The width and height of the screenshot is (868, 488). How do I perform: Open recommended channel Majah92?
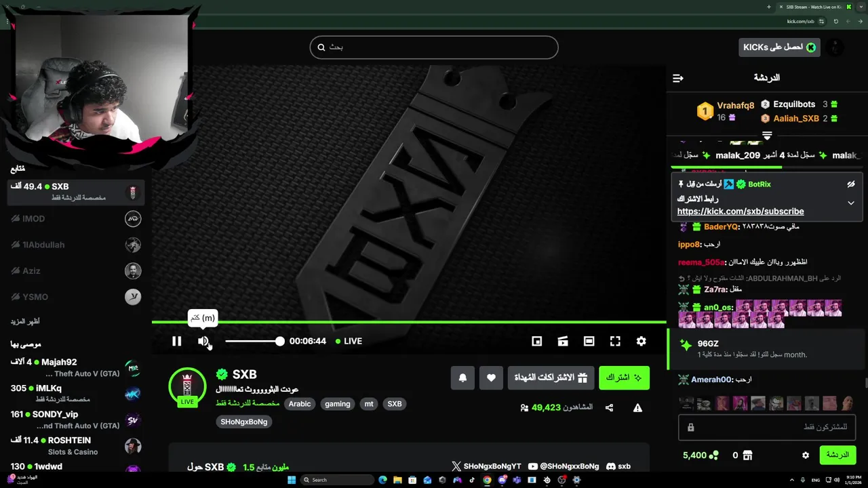click(x=76, y=367)
